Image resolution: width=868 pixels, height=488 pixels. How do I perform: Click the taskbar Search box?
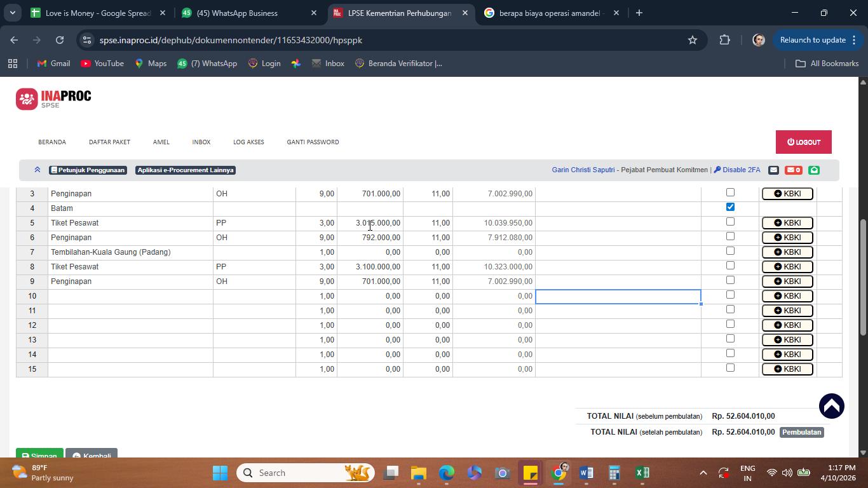click(x=306, y=473)
